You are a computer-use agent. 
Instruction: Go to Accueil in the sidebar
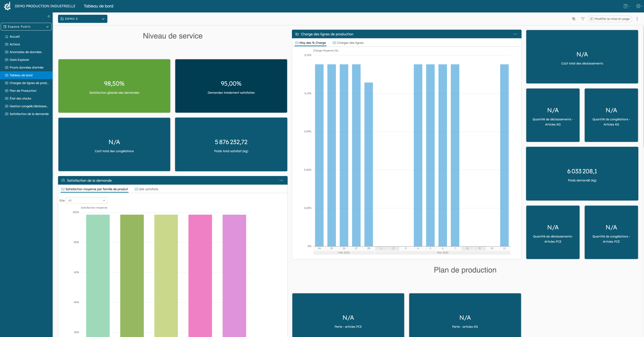pos(14,37)
